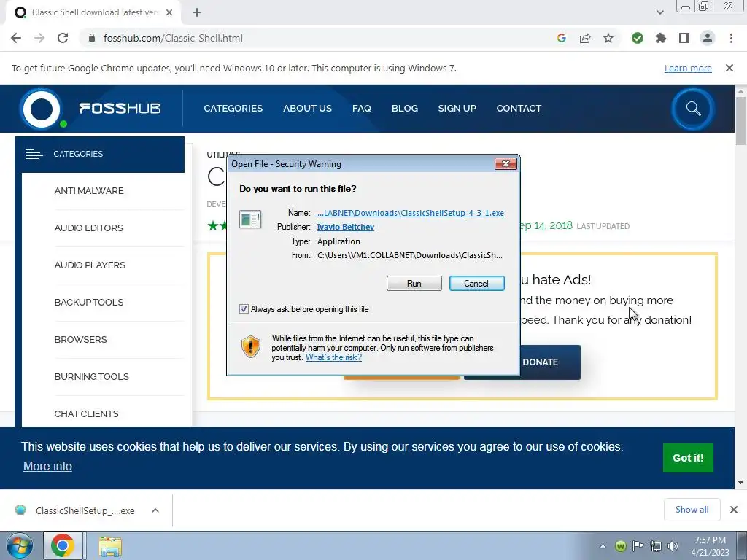747x560 pixels.
Task: Visit the BLOG navigation item
Action: pyautogui.click(x=404, y=108)
